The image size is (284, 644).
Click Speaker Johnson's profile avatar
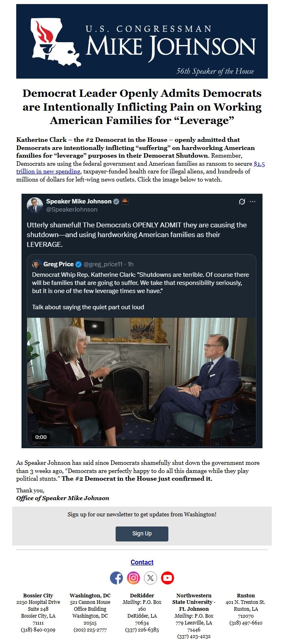click(x=35, y=205)
